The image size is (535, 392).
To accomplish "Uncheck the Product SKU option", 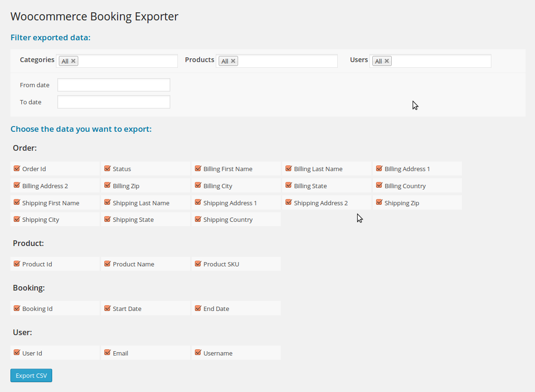I will (x=198, y=264).
